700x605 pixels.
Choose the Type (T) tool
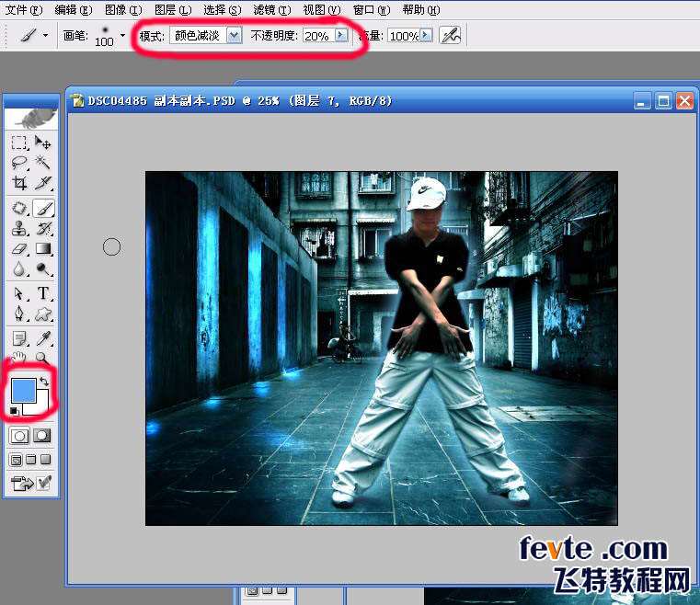coord(43,294)
